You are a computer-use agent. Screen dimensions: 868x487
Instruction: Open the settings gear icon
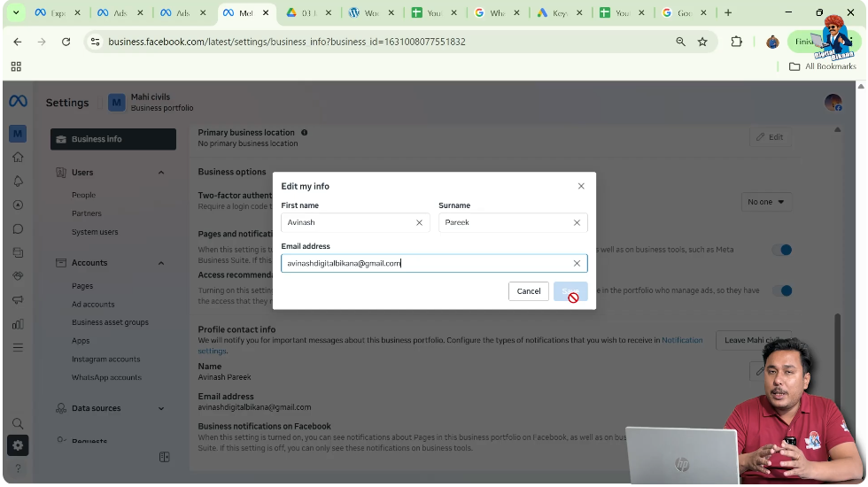(18, 445)
